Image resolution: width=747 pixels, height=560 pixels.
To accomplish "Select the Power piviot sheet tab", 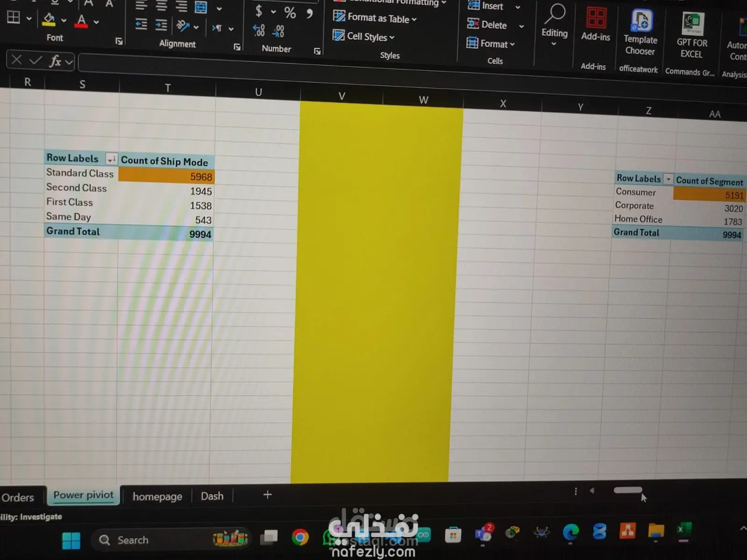I will pos(84,495).
